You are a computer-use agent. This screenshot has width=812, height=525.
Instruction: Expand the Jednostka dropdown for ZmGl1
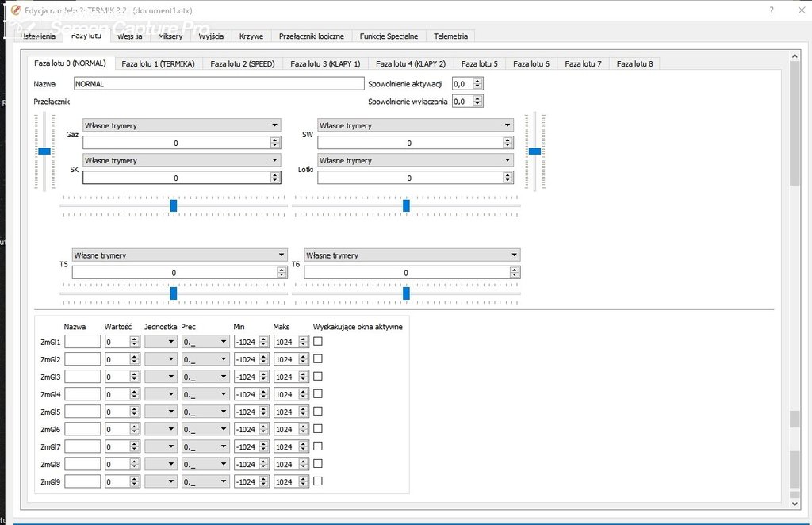tap(160, 342)
